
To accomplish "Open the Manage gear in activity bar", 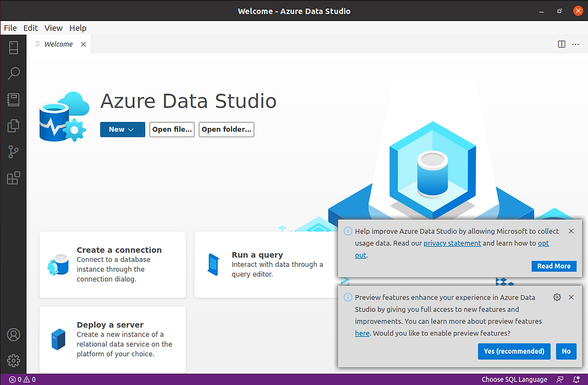I will [x=13, y=360].
